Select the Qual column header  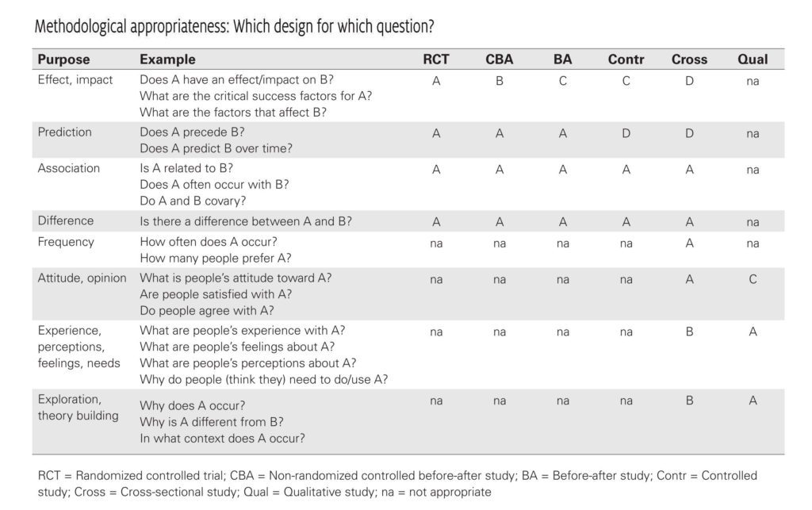(753, 59)
